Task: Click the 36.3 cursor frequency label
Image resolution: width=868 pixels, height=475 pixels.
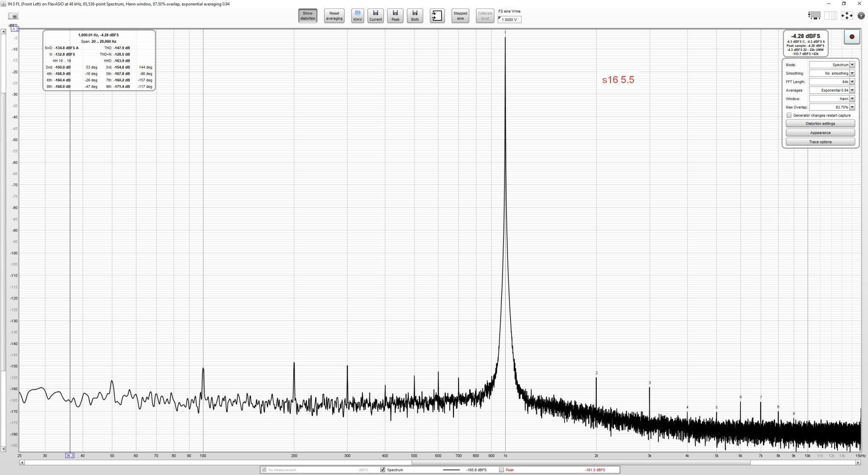Action: (70, 456)
